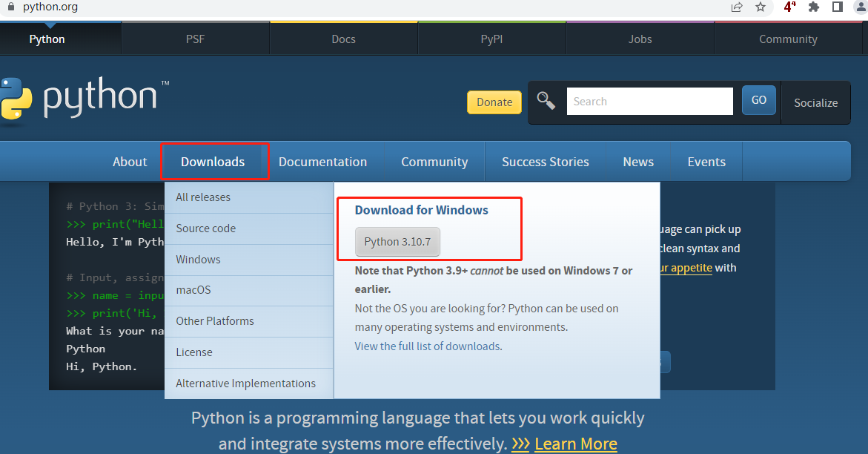Image resolution: width=868 pixels, height=454 pixels.
Task: Click the padlock site info icon
Action: (x=10, y=7)
